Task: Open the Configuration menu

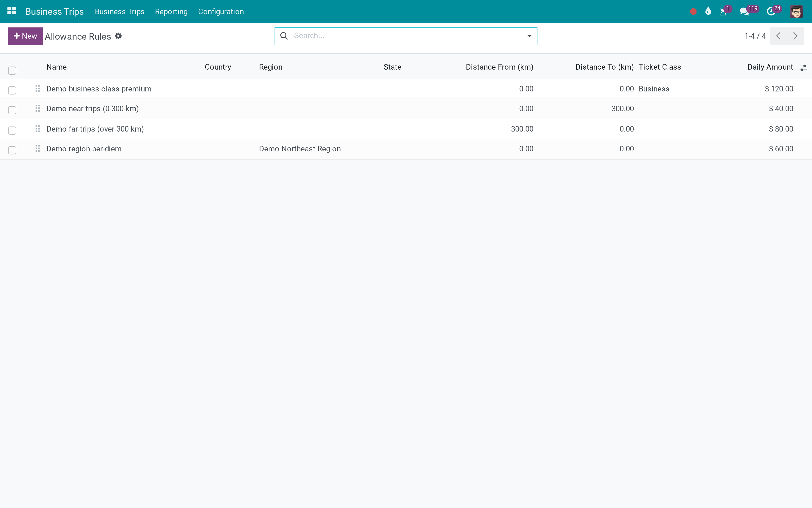Action: coord(221,11)
